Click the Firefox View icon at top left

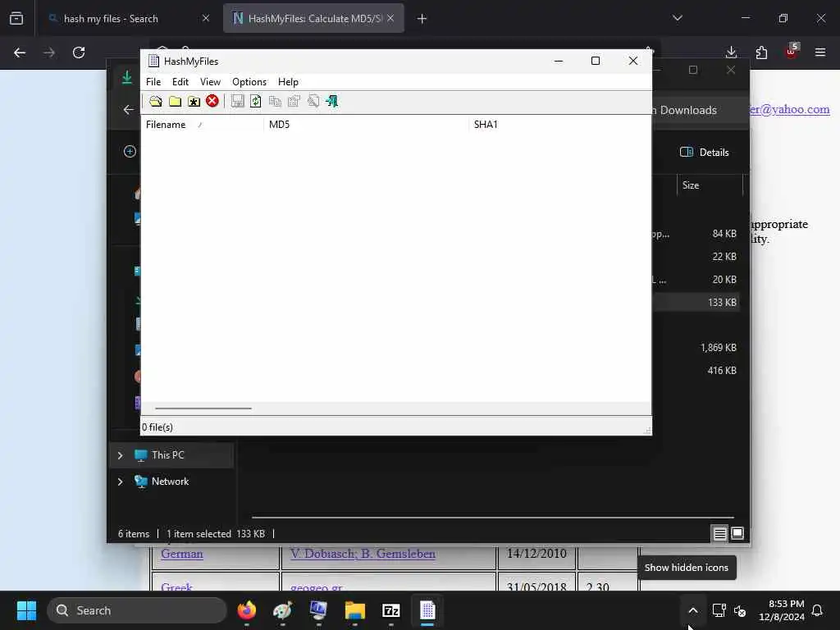[16, 19]
